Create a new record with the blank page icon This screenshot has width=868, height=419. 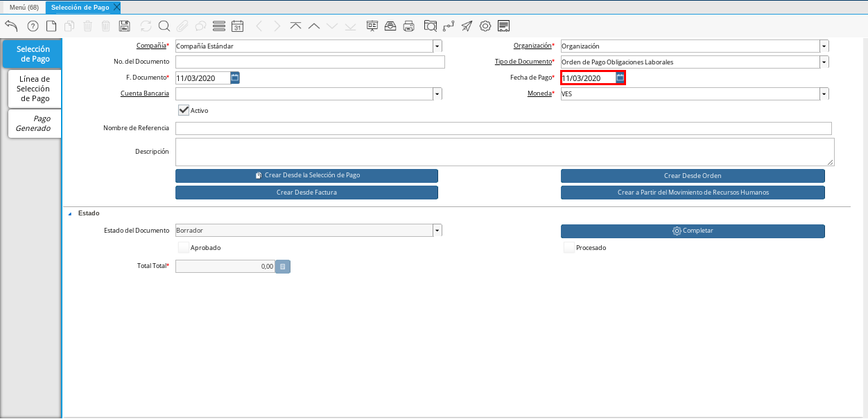[x=51, y=26]
